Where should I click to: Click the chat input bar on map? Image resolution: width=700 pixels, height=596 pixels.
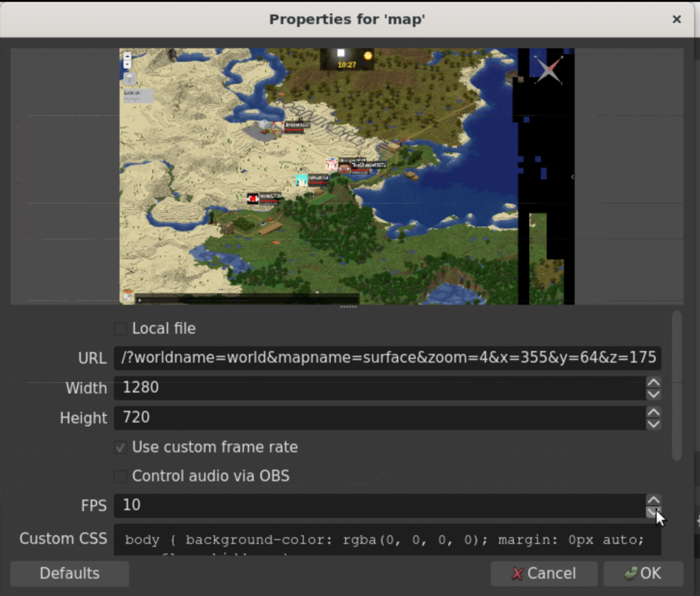click(247, 299)
